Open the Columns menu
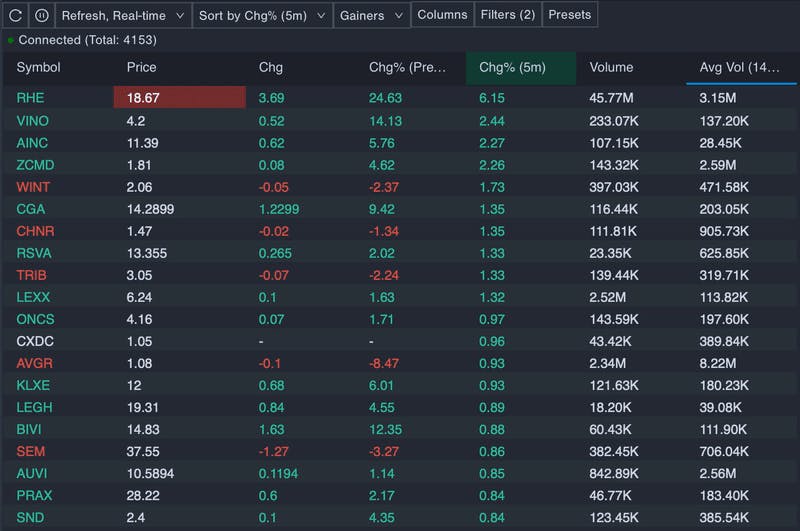 tap(442, 14)
